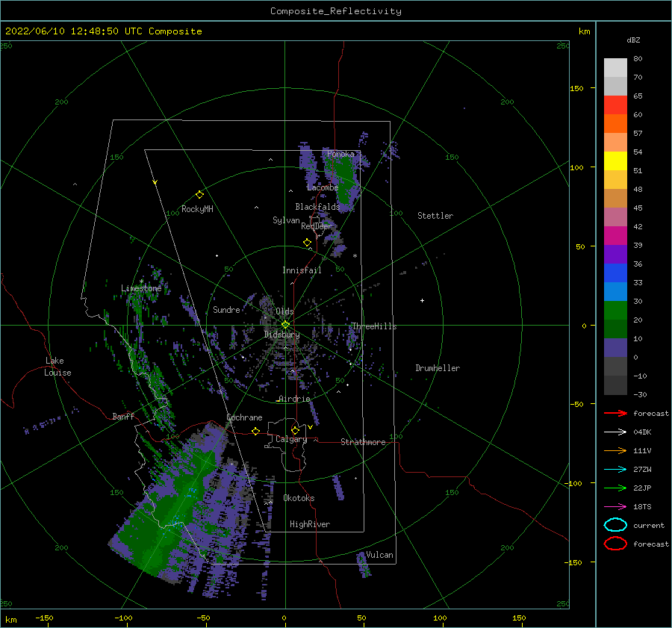Click the km unit label at top right
The width and height of the screenshot is (672, 628).
[x=584, y=31]
